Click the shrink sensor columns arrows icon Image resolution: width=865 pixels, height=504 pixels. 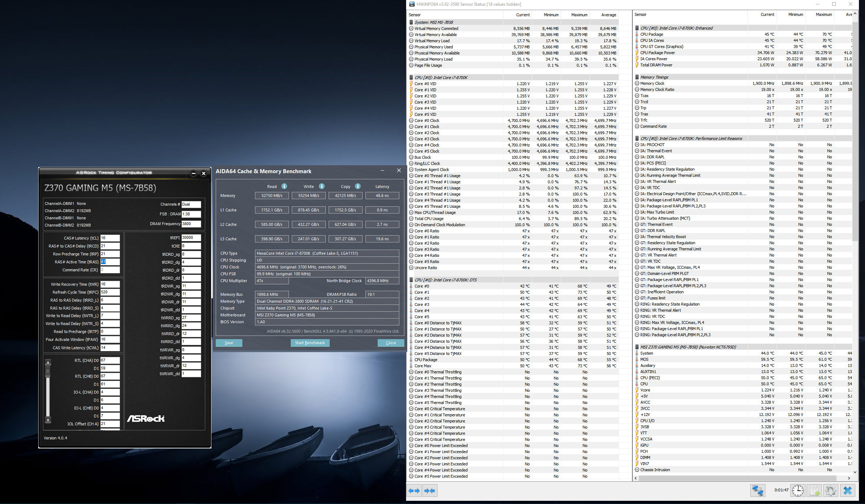(x=430, y=491)
